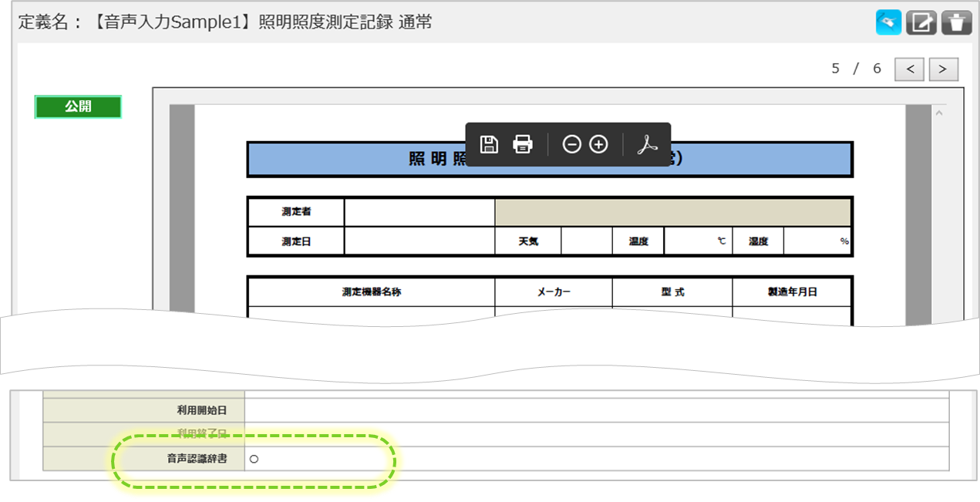Go to next page with > button
Image resolution: width=980 pixels, height=502 pixels.
point(943,69)
